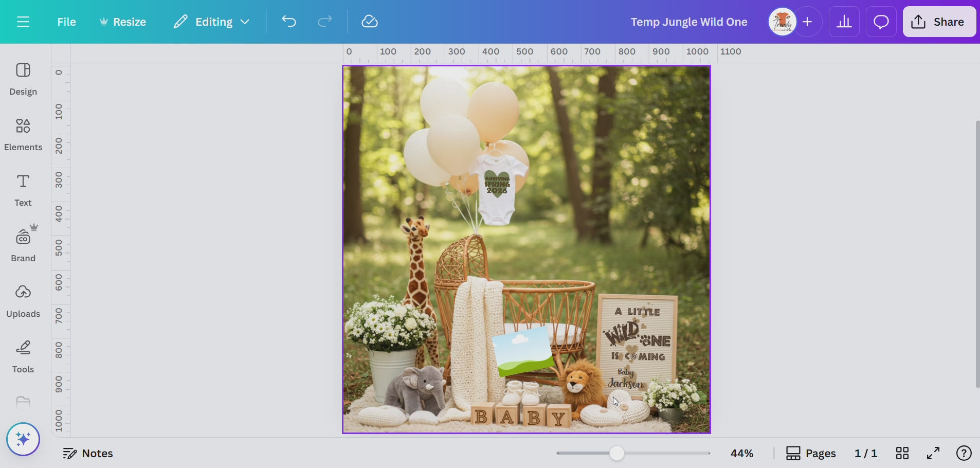Undo the last action
This screenshot has height=468, width=980.
tap(289, 22)
